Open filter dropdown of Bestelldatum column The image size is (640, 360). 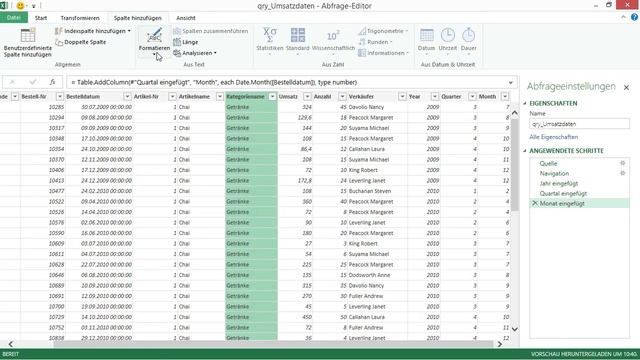pyautogui.click(x=127, y=96)
